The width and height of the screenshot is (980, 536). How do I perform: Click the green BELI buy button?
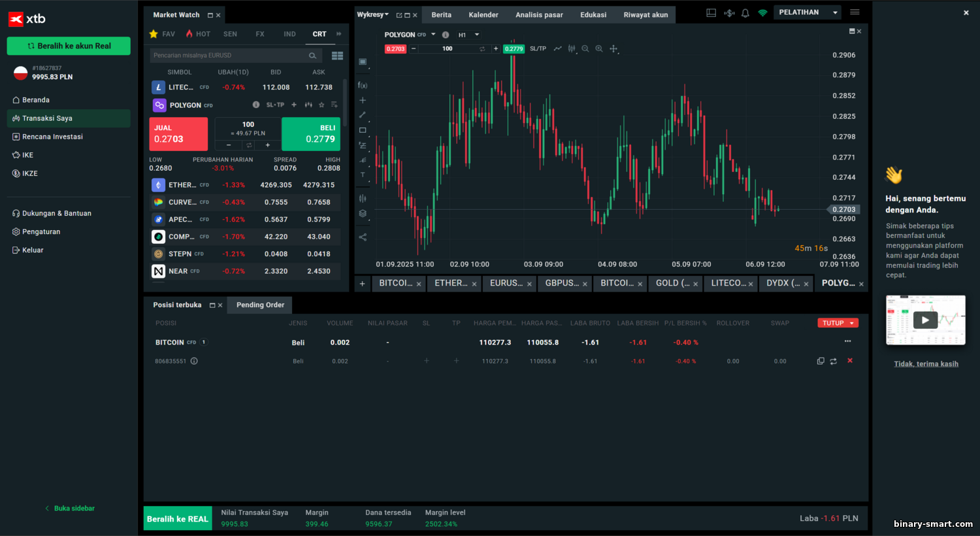311,134
